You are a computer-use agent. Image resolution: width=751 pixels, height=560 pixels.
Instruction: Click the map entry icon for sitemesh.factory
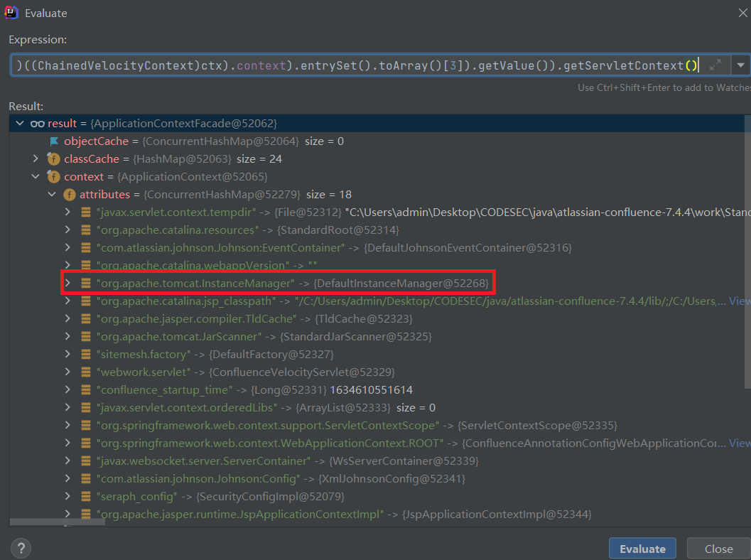pos(85,355)
